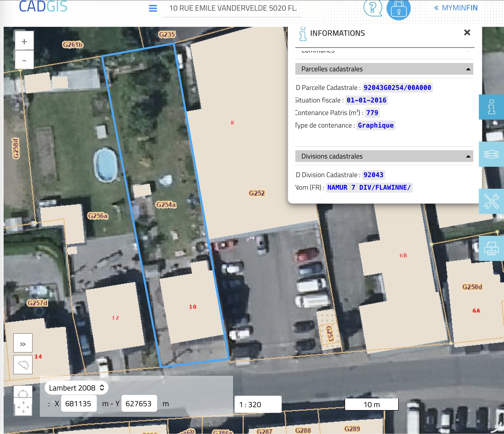Open the information tool in the right sidebar
504x434 pixels.
click(x=491, y=107)
